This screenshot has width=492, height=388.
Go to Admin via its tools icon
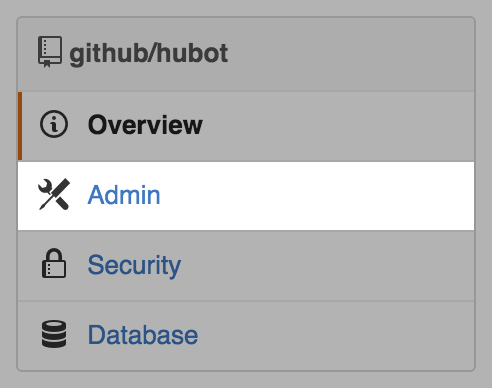(x=54, y=194)
